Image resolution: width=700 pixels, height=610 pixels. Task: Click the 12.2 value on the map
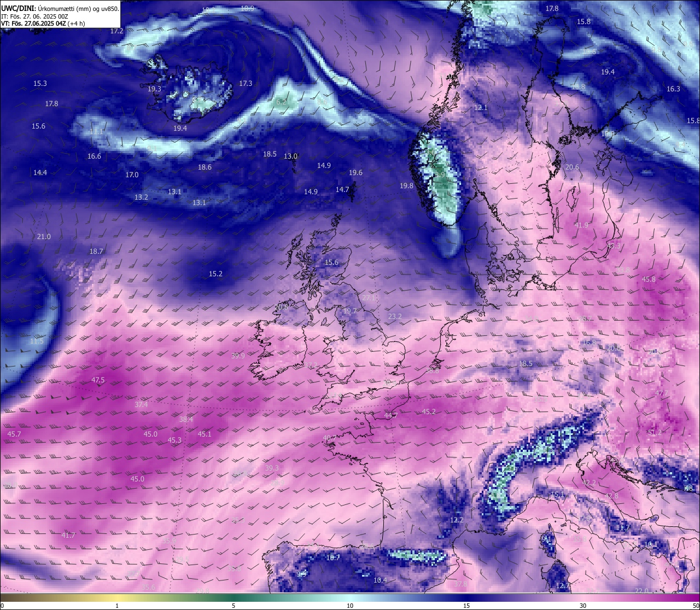(457, 520)
